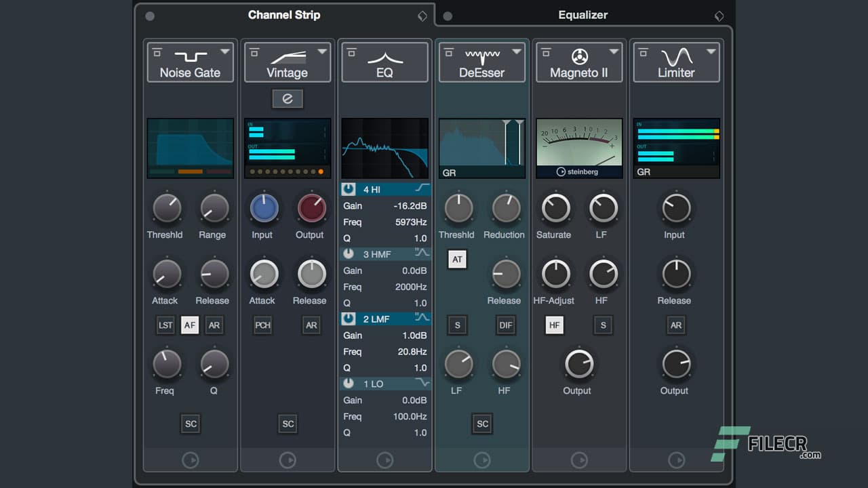Enable the AT auto-threshold toggle on DeEsser
868x488 pixels.
(457, 259)
